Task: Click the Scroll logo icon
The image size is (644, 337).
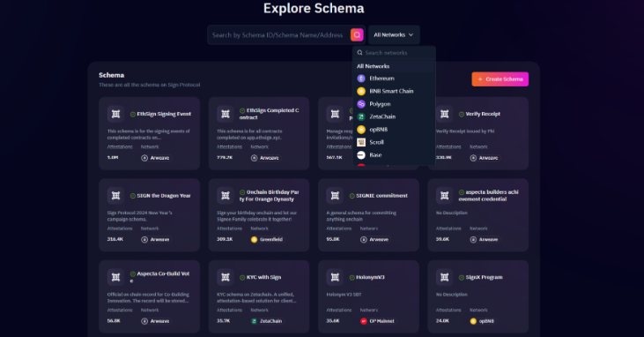Action: [361, 142]
